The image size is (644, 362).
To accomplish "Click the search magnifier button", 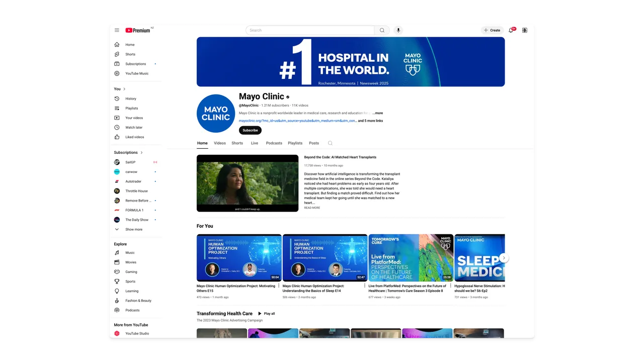I will click(382, 30).
